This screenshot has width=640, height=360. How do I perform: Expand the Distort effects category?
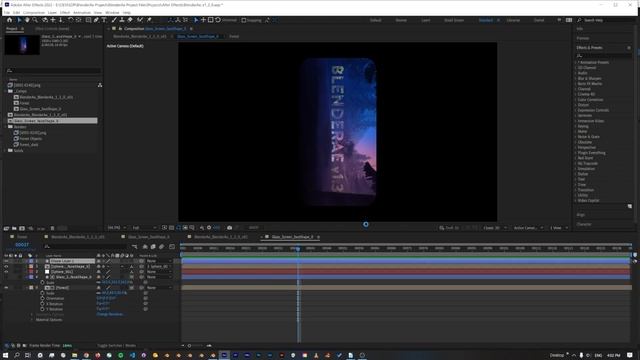[x=576, y=105]
